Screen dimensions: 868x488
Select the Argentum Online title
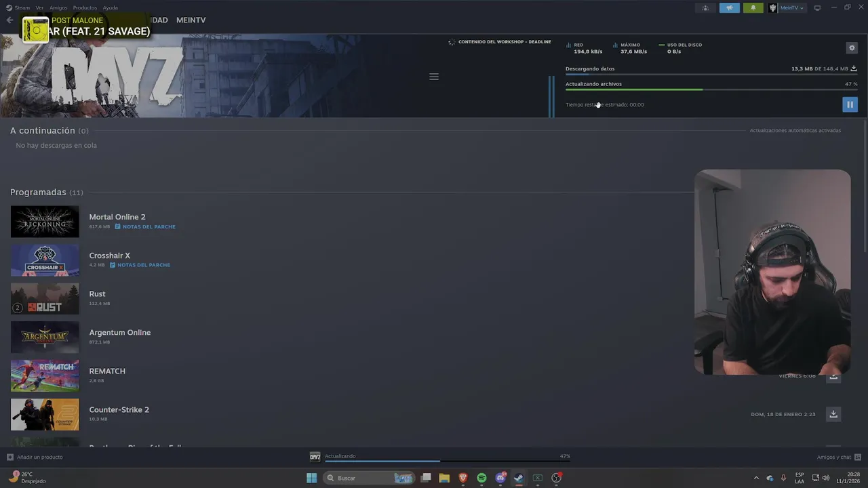pyautogui.click(x=120, y=333)
